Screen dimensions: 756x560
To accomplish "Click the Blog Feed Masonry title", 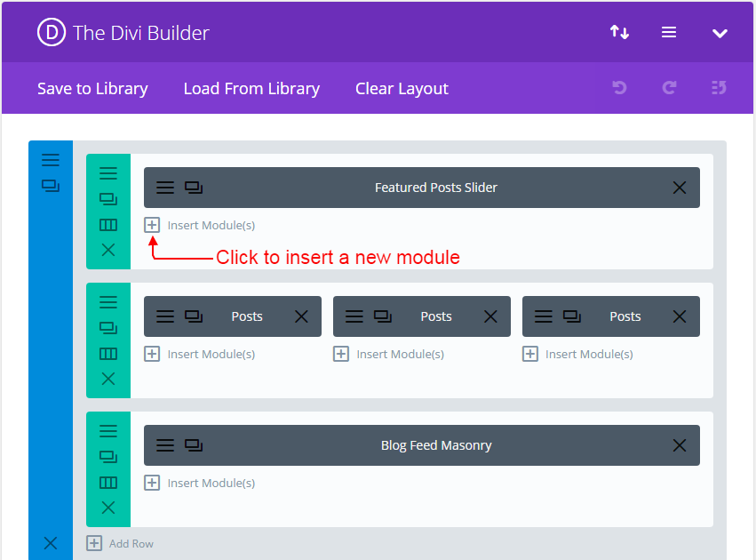I will pyautogui.click(x=436, y=445).
